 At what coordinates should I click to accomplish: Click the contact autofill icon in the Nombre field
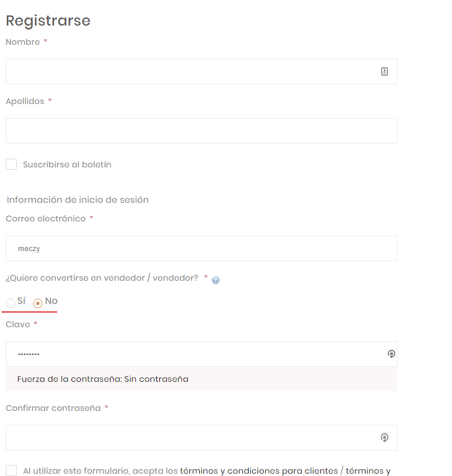pyautogui.click(x=384, y=71)
